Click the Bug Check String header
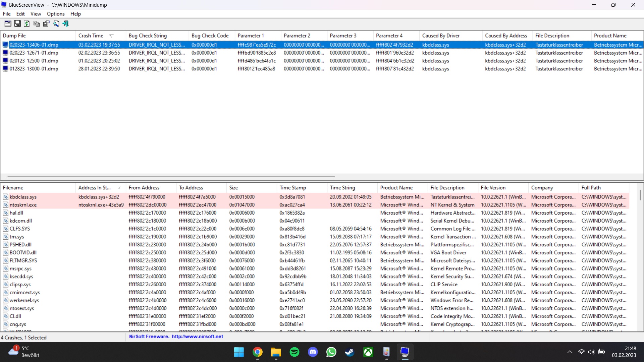This screenshot has width=644, height=362. [x=148, y=36]
